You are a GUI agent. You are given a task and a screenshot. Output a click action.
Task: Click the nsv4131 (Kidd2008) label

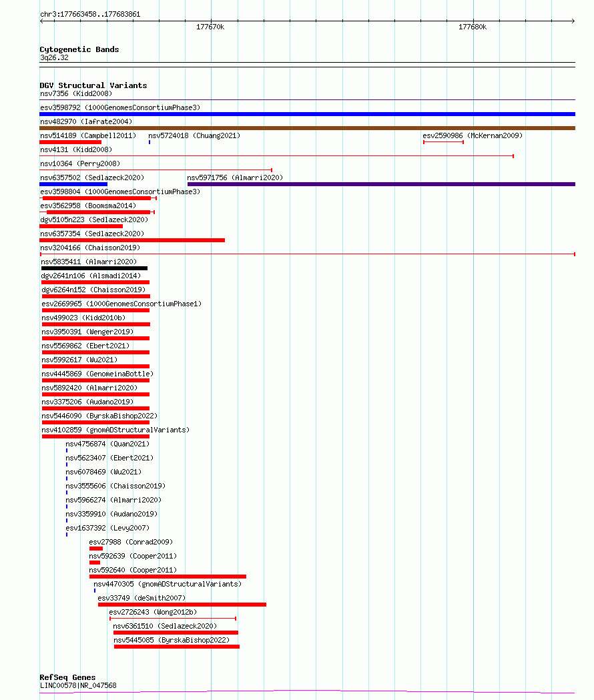click(76, 149)
